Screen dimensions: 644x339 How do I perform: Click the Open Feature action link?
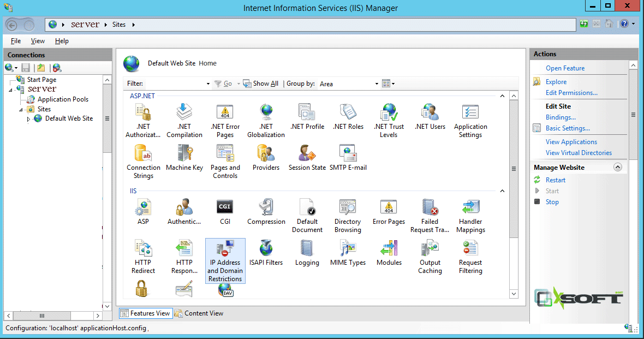565,68
